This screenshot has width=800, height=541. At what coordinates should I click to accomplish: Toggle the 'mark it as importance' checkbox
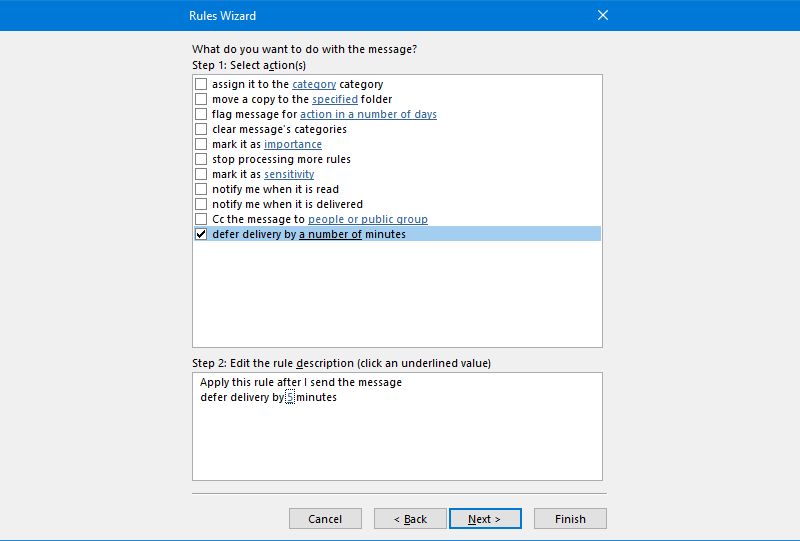pyautogui.click(x=201, y=145)
